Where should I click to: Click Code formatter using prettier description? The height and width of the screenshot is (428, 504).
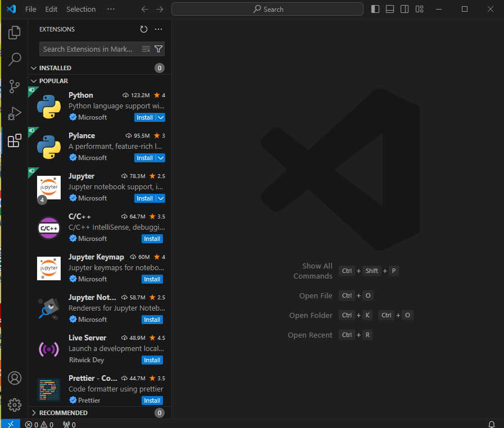pyautogui.click(x=116, y=389)
